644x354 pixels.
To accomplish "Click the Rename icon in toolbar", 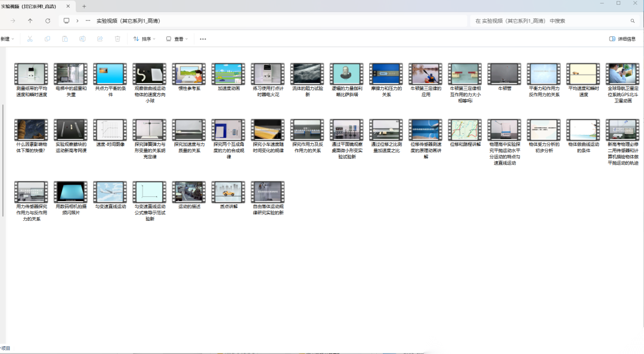I will point(82,39).
